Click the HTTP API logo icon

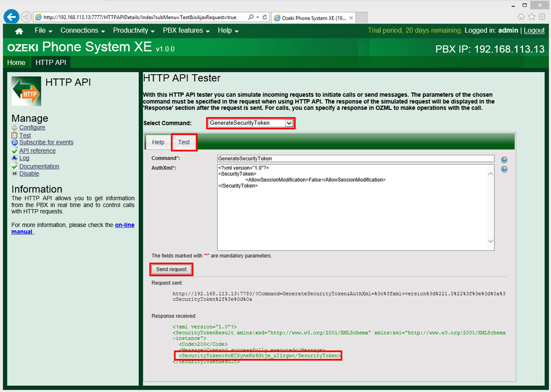[x=26, y=91]
